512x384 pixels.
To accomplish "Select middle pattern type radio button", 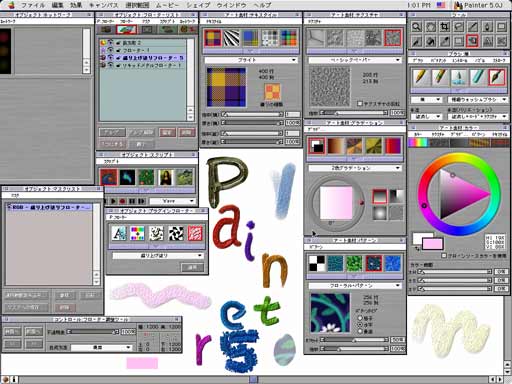I will [x=360, y=324].
